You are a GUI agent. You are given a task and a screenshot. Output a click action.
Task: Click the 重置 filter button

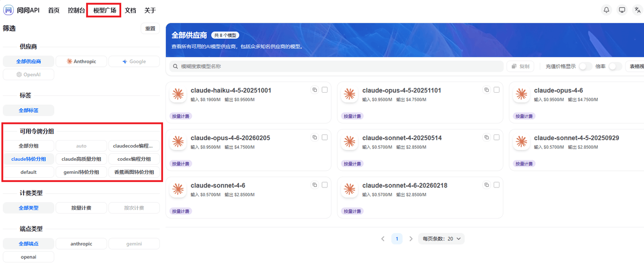(x=150, y=29)
